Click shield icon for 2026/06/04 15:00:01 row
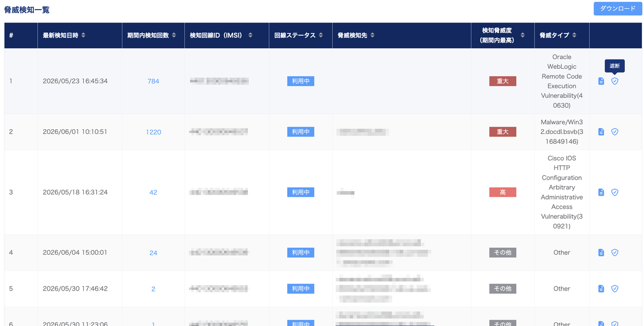 615,253
